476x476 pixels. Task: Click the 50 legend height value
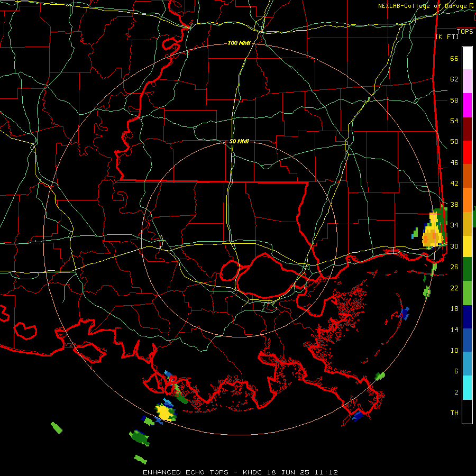click(x=454, y=142)
